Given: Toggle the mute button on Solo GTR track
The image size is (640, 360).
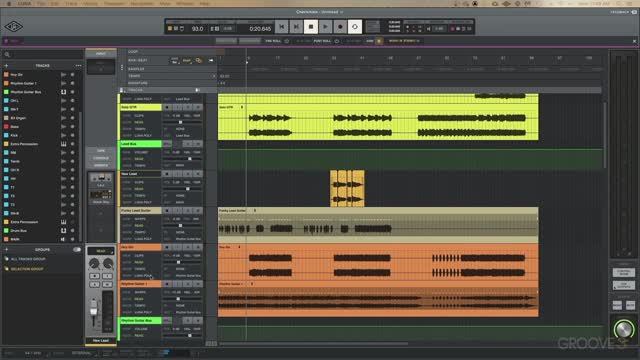Looking at the screenshot, I should point(198,107).
